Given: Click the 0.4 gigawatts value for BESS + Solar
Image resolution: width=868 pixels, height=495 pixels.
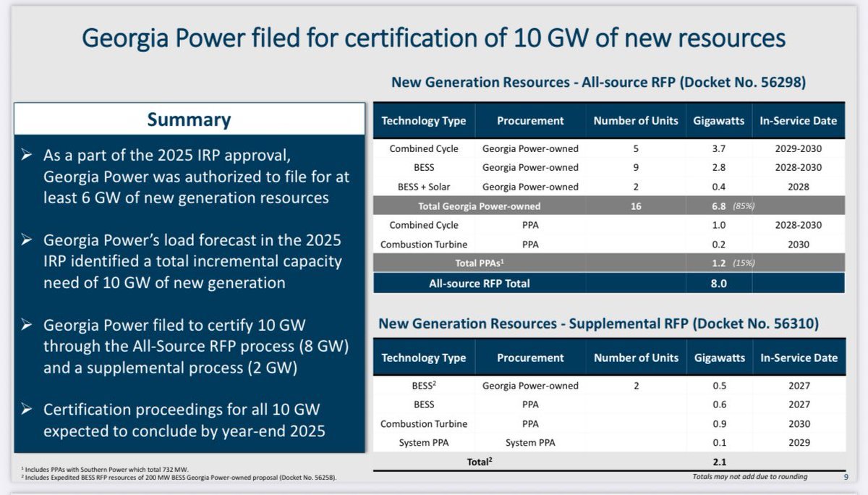Looking at the screenshot, I should [x=719, y=187].
